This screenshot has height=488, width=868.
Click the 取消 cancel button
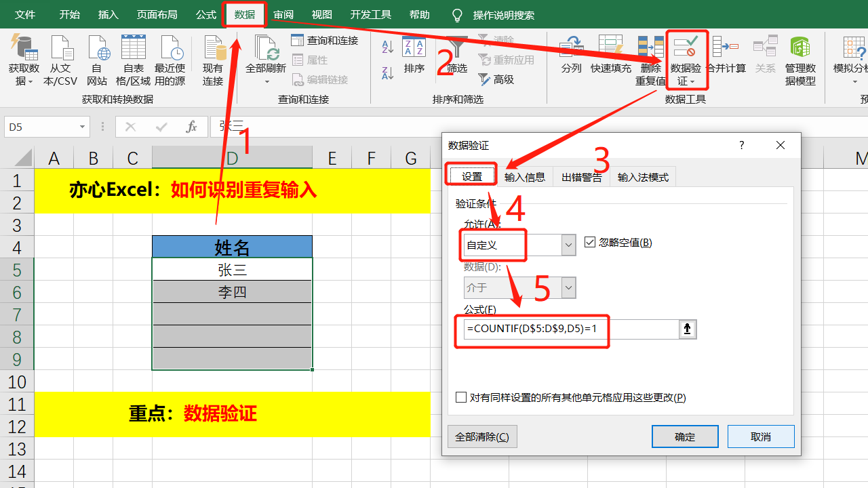coord(761,437)
